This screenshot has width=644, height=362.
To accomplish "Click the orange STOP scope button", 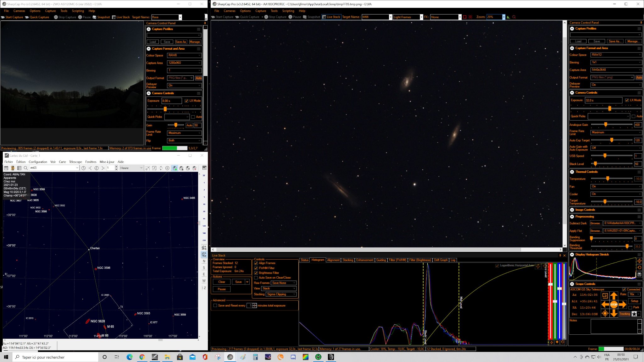I will click(x=613, y=304).
